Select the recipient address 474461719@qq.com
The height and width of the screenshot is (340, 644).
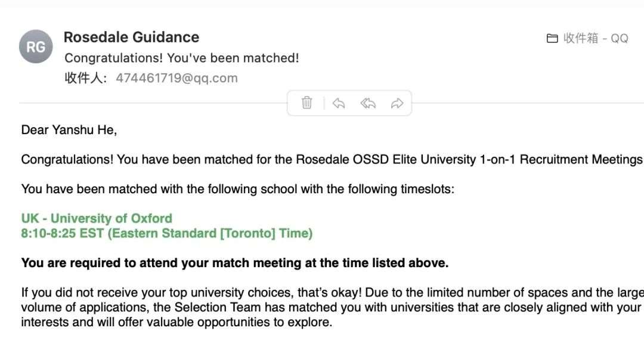pyautogui.click(x=177, y=78)
